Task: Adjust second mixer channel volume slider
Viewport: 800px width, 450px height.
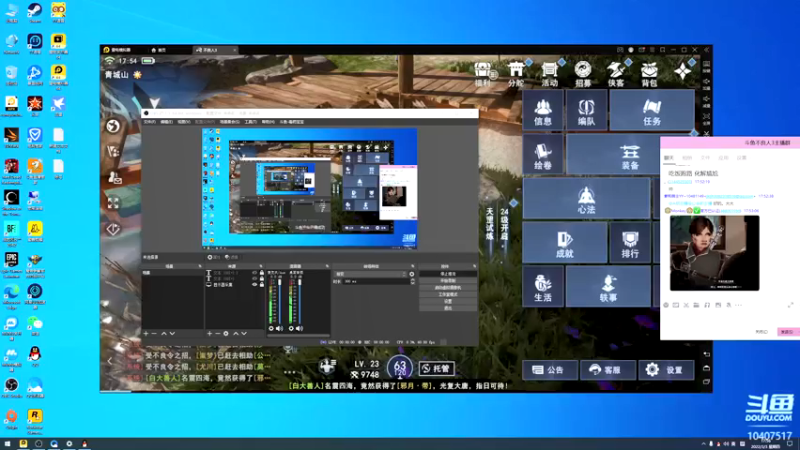Action: coord(300,300)
